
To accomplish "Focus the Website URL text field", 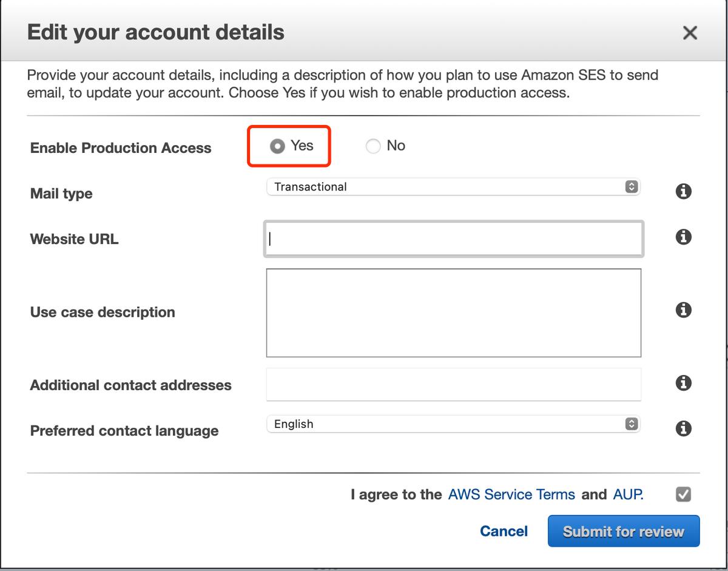I will [453, 239].
